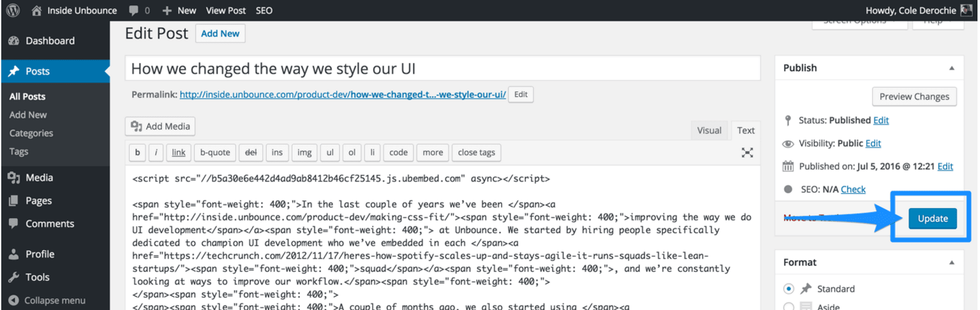Open Tags submenu item
980x310 pixels.
pos(19,151)
